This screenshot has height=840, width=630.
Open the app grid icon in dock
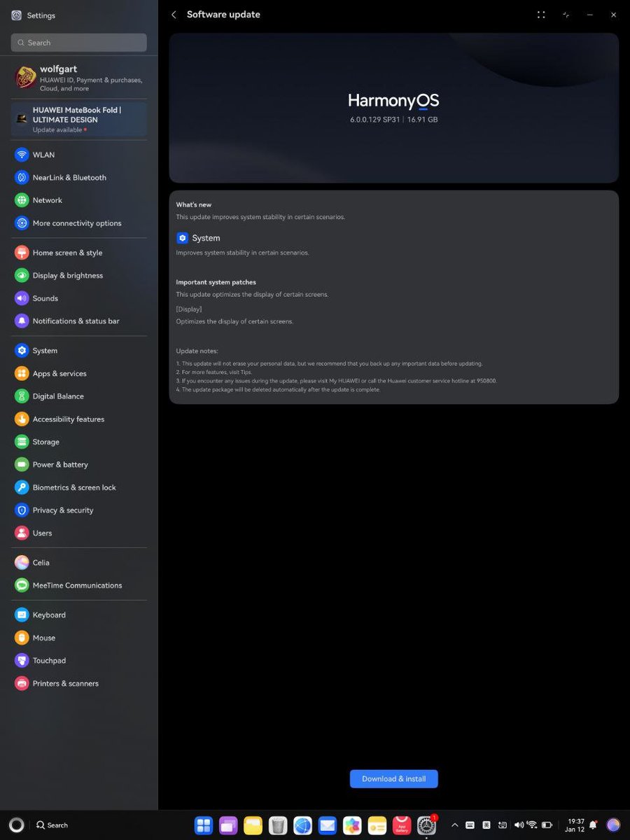tap(204, 825)
